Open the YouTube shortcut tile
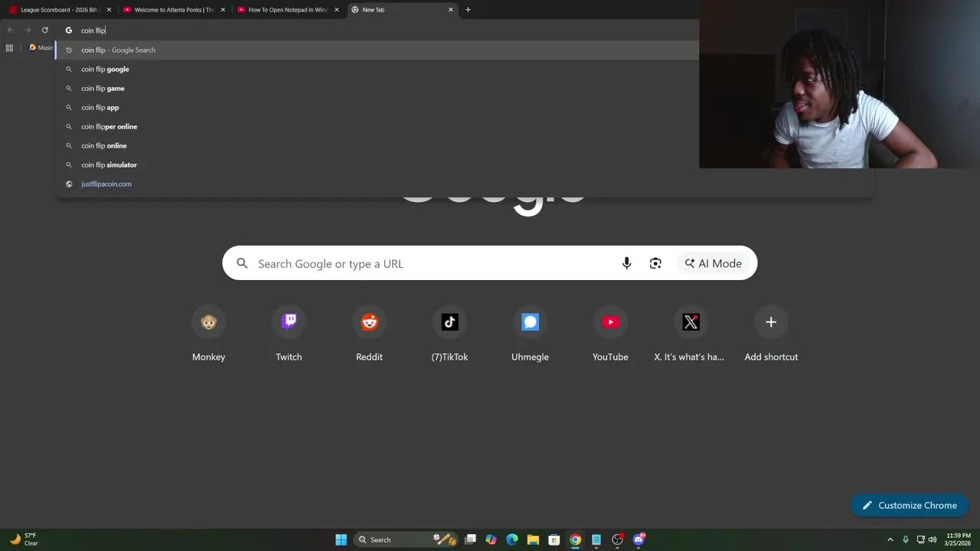Screen dimensions: 980x551 click(x=610, y=334)
